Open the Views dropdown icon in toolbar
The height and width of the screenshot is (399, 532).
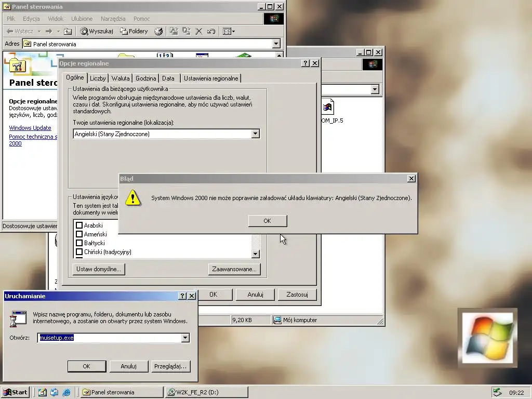coord(229,31)
